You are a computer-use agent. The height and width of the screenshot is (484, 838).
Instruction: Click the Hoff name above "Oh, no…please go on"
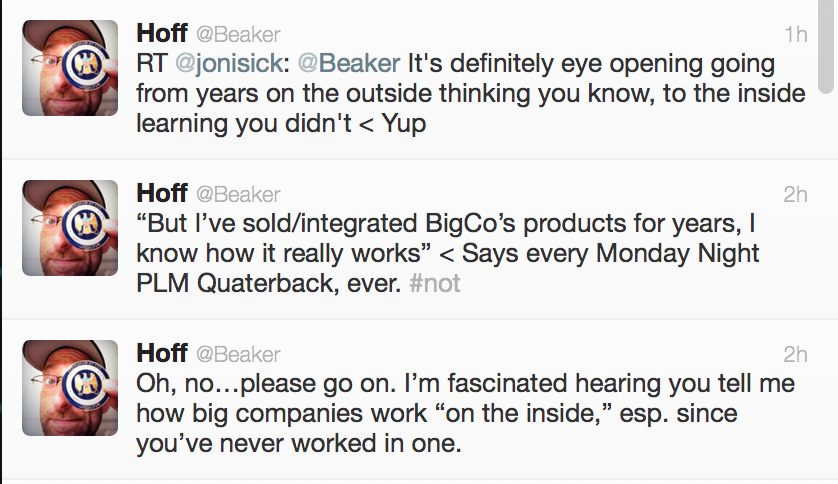[x=162, y=353]
